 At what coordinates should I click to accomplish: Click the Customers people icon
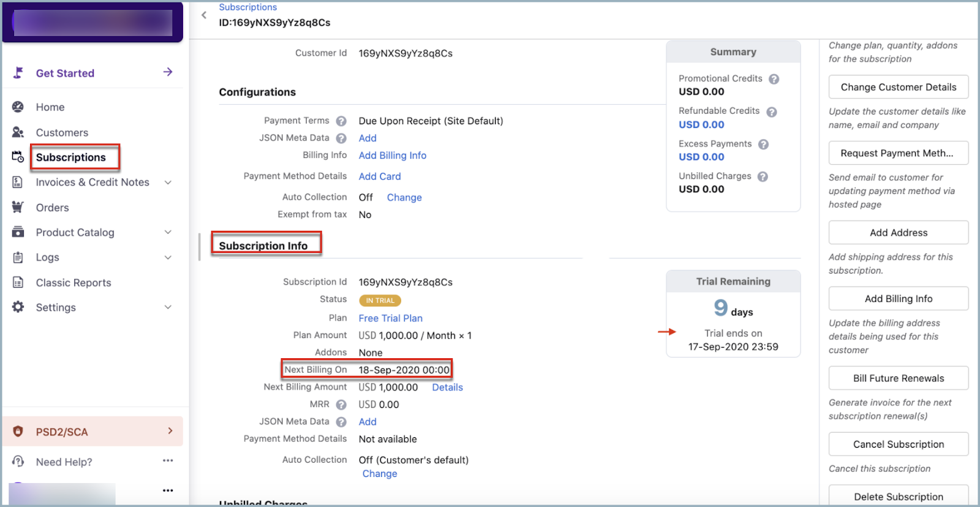(x=18, y=132)
